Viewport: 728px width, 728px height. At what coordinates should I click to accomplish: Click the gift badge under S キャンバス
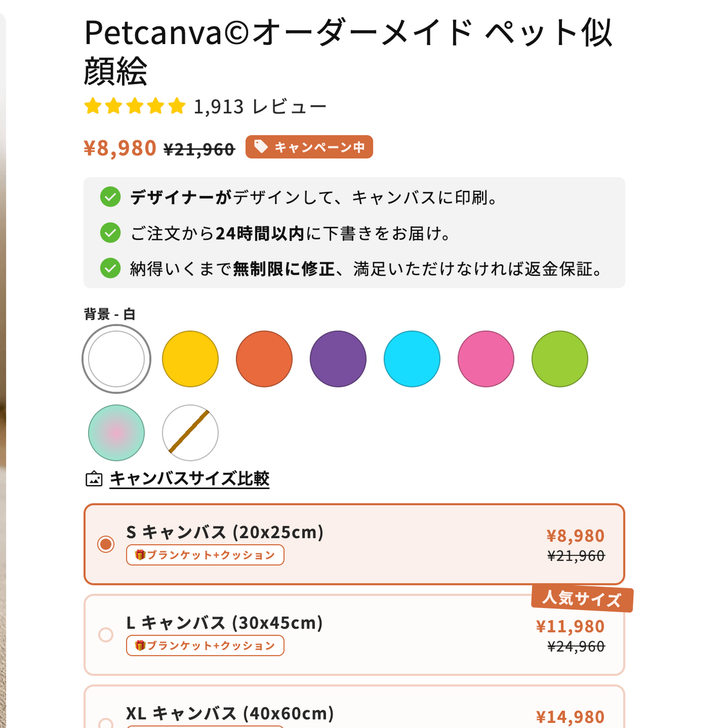205,555
